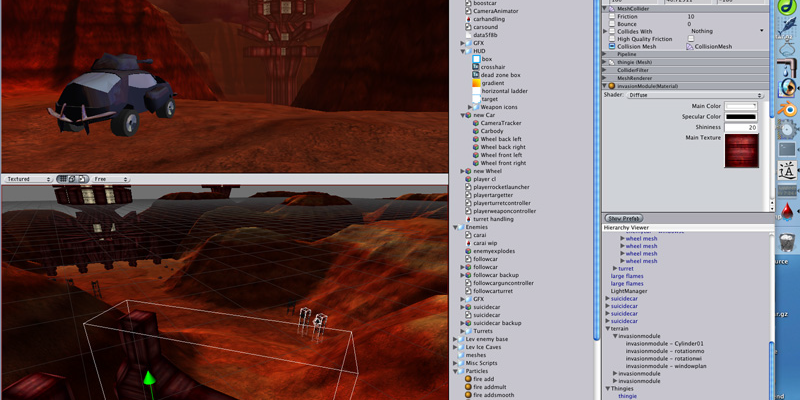This screenshot has height=400, width=800.
Task: Select the dead zone box texture icon
Action: 476,75
